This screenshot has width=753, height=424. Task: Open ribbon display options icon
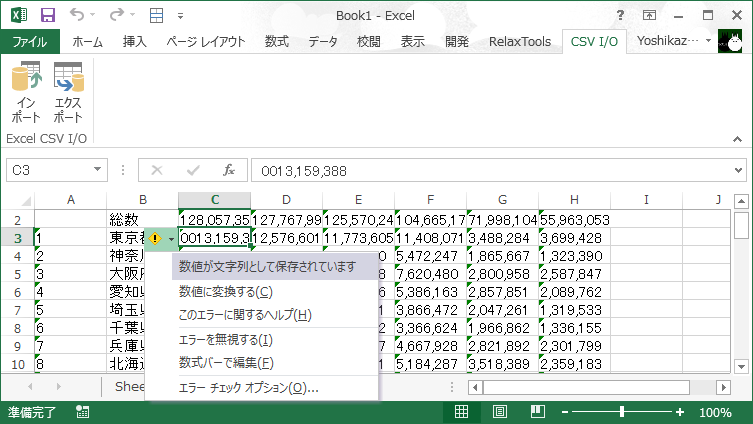(649, 15)
